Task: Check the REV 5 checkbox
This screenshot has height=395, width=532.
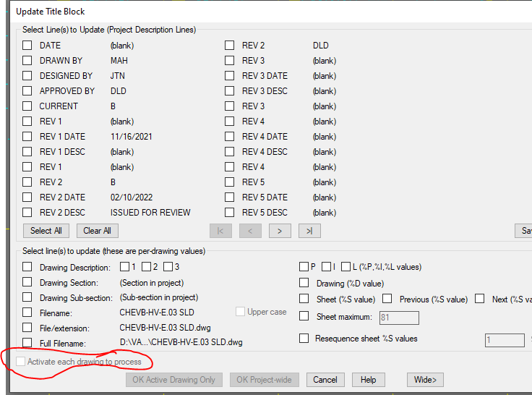Action: click(x=229, y=182)
